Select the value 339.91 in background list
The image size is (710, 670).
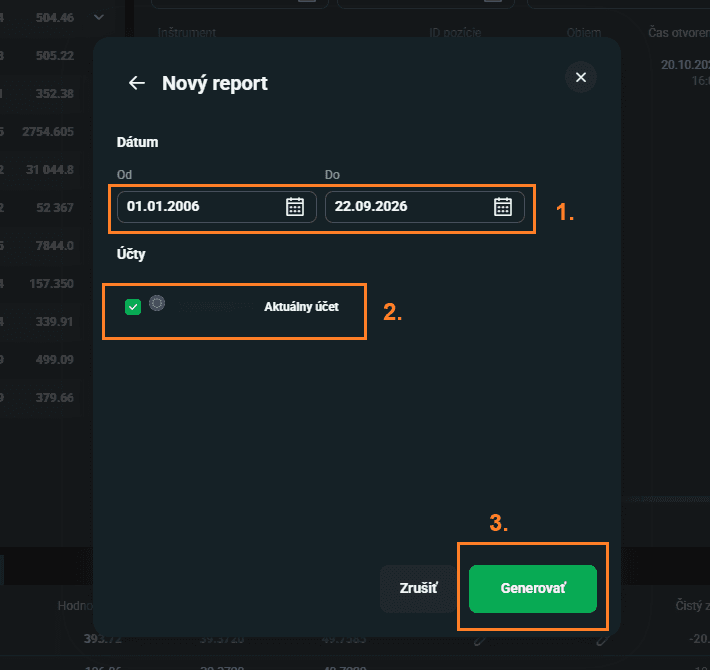55,322
